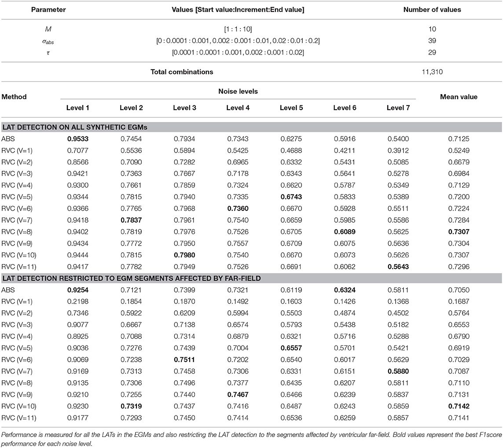Click the bold value "0.7319"
This screenshot has width=503, height=448.
[131, 406]
